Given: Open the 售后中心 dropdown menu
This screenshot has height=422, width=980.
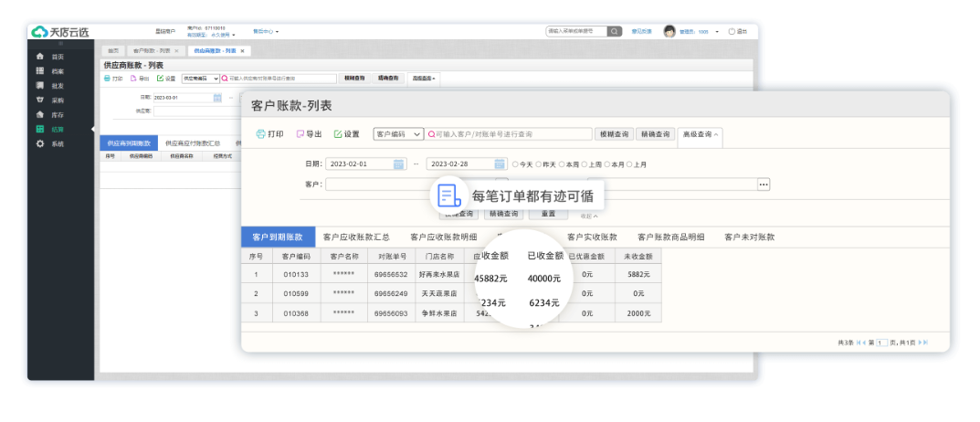Looking at the screenshot, I should (266, 31).
